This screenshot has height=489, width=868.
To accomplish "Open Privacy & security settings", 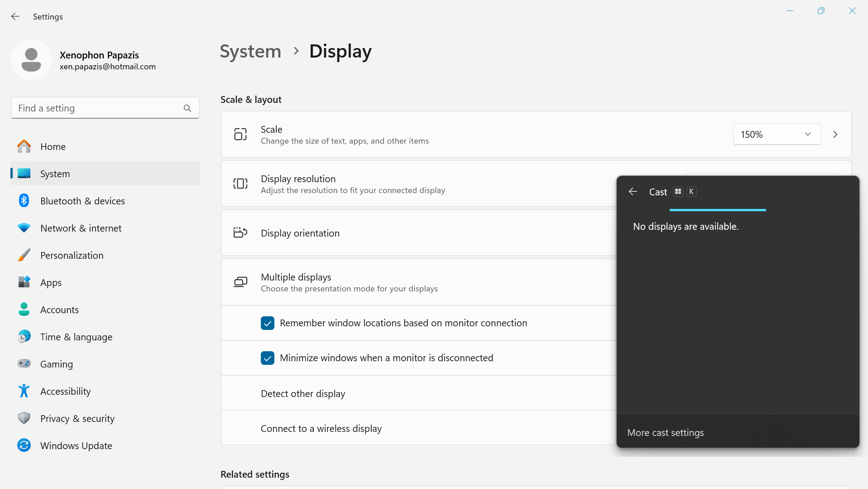I will point(105,418).
